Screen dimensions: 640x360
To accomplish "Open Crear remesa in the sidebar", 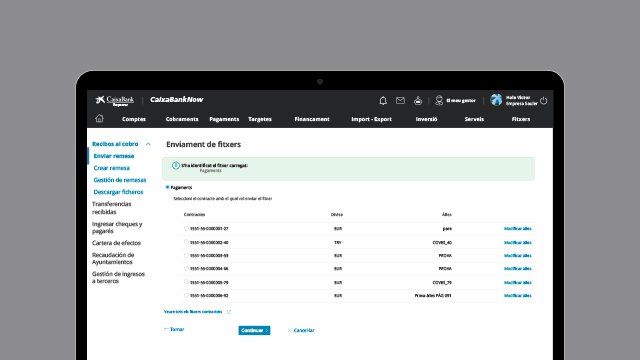I will click(x=111, y=168).
